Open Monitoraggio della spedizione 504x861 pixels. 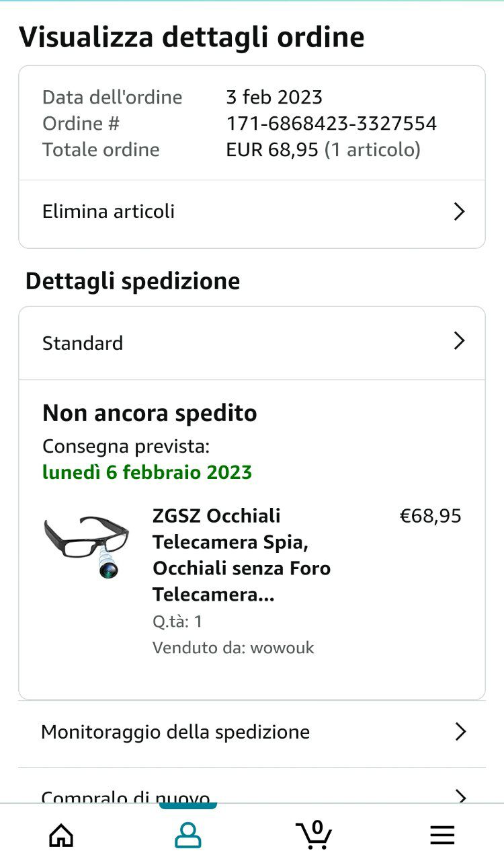[x=252, y=734]
